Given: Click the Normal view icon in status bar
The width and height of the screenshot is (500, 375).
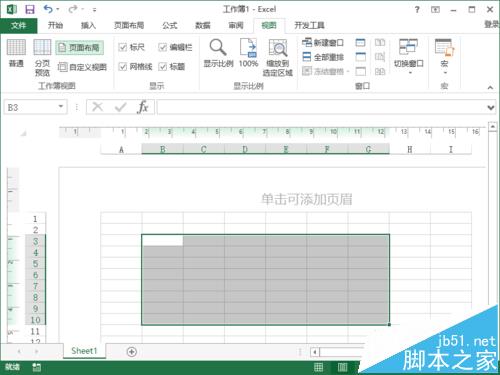Looking at the screenshot, I should pyautogui.click(x=318, y=367).
